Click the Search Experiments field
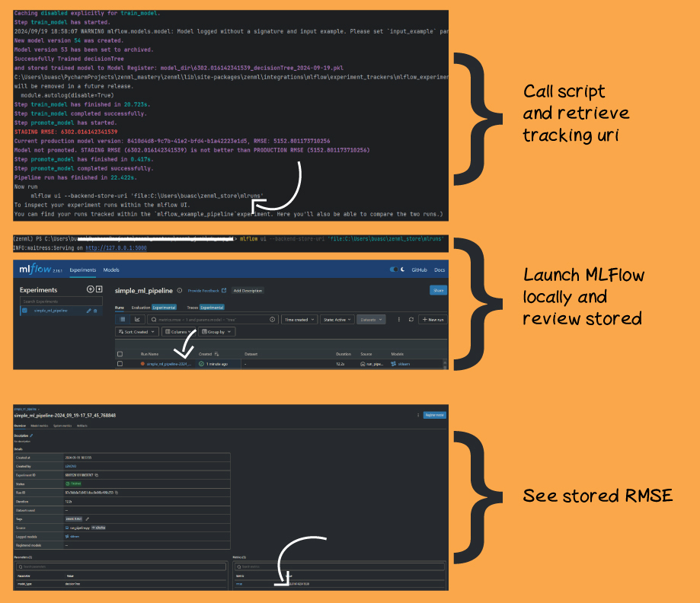The width and height of the screenshot is (700, 603). click(x=61, y=301)
